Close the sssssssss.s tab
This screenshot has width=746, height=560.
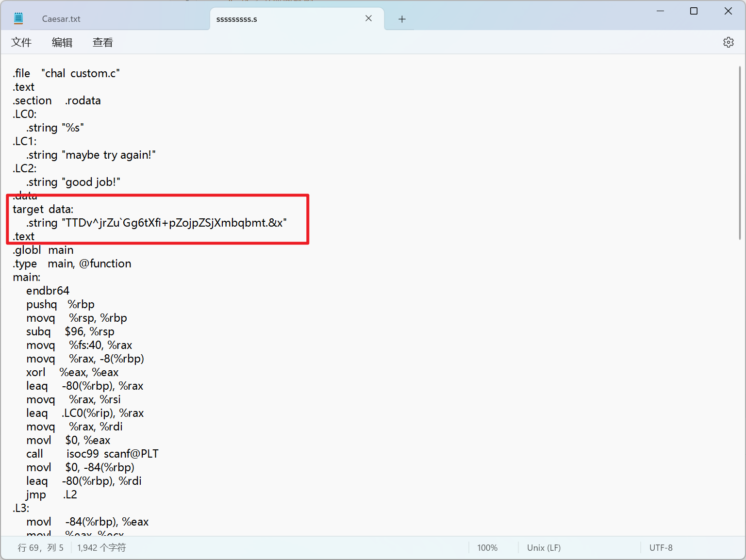tap(368, 18)
